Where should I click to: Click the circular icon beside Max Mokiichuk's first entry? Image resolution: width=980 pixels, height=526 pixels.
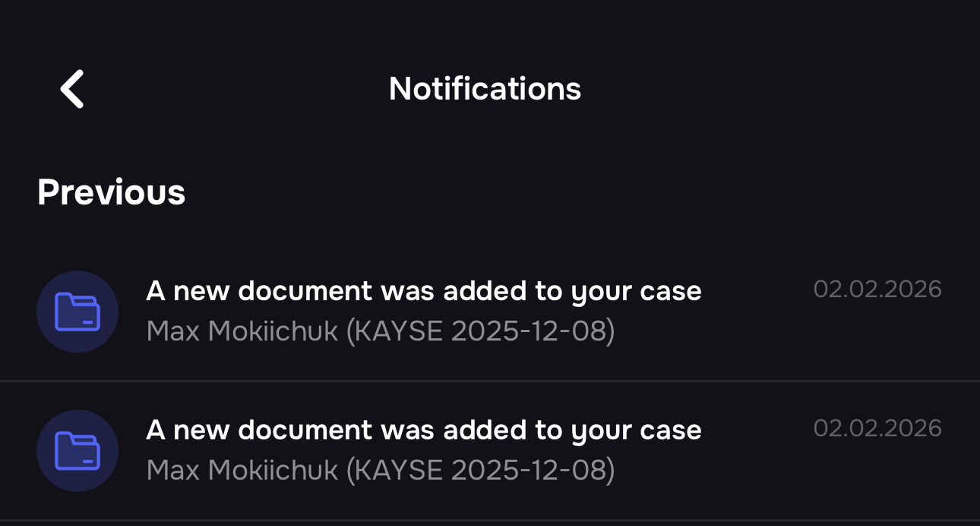coord(77,312)
